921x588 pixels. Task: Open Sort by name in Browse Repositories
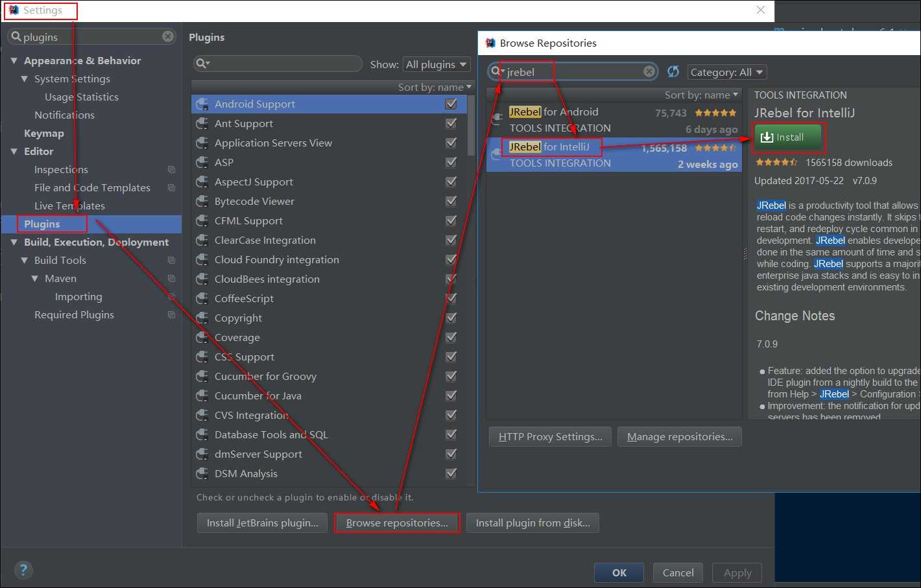701,95
